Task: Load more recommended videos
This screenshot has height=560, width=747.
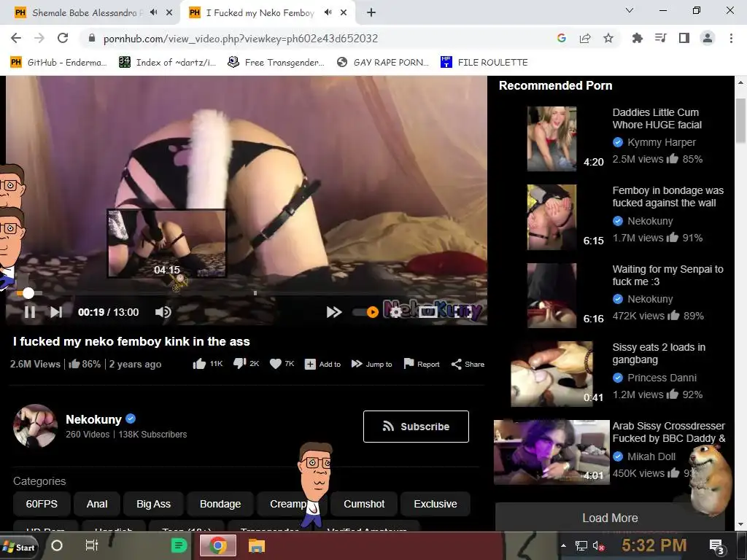Action: [x=610, y=518]
